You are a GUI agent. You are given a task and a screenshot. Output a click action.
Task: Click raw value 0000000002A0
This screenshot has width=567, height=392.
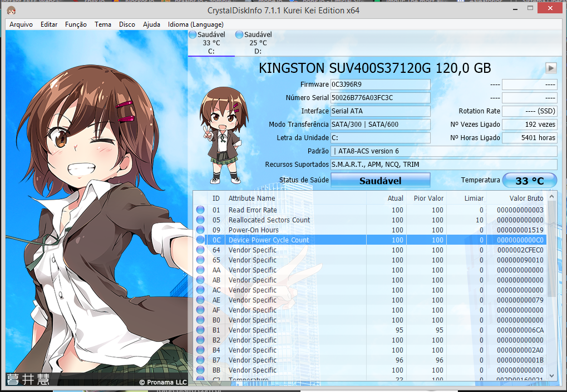pos(520,350)
